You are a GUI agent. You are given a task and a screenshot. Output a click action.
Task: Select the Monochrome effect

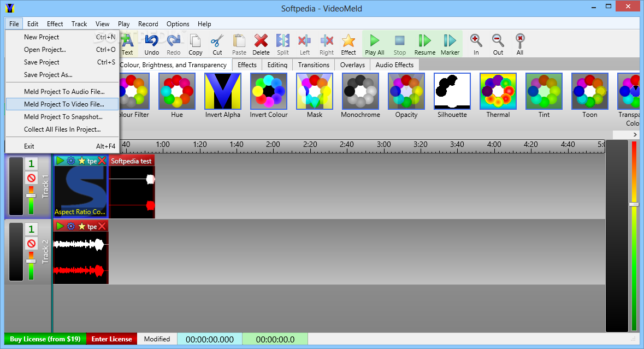[x=360, y=91]
